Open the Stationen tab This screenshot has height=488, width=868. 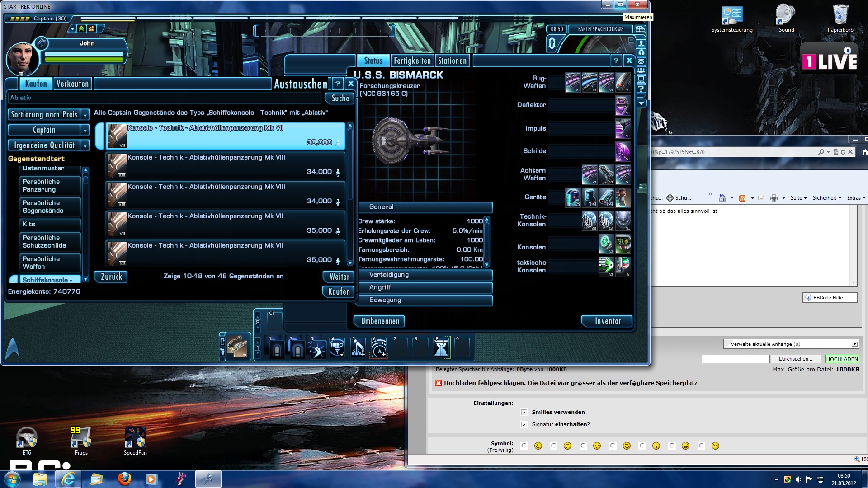(x=452, y=61)
